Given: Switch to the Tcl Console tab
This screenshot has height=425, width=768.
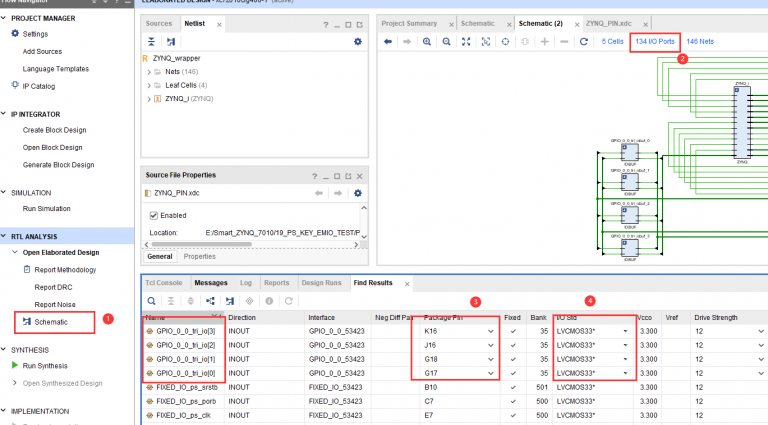Looking at the screenshot, I should (x=165, y=283).
